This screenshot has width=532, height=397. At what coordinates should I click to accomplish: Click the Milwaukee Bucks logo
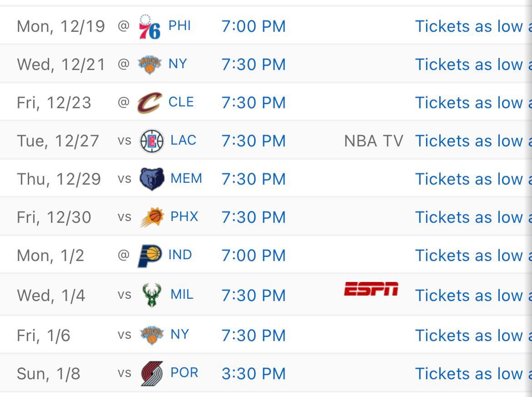pyautogui.click(x=151, y=295)
